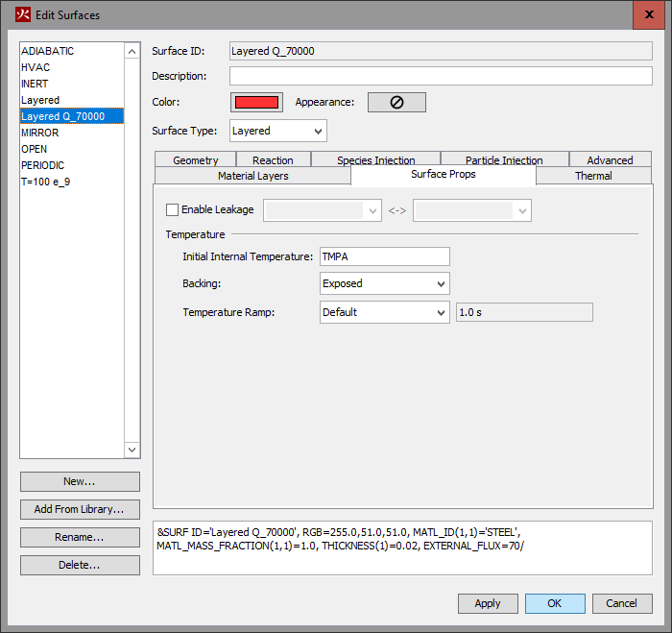672x633 pixels.
Task: Switch to the Geometry tab
Action: pyautogui.click(x=196, y=160)
